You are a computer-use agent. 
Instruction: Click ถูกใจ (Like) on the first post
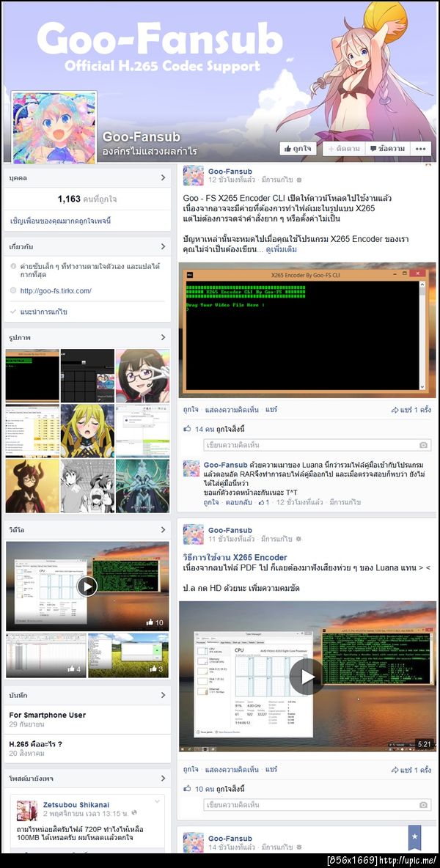click(x=191, y=411)
